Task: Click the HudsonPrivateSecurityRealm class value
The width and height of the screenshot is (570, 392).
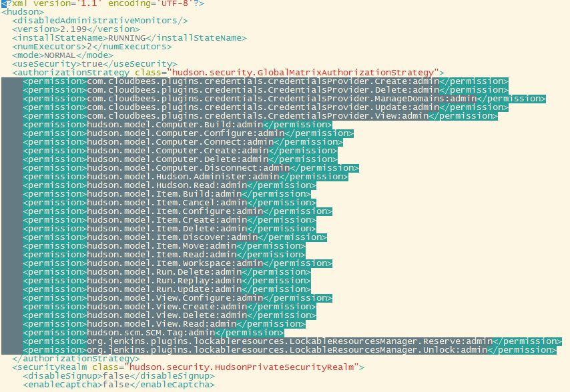Action: 242,367
